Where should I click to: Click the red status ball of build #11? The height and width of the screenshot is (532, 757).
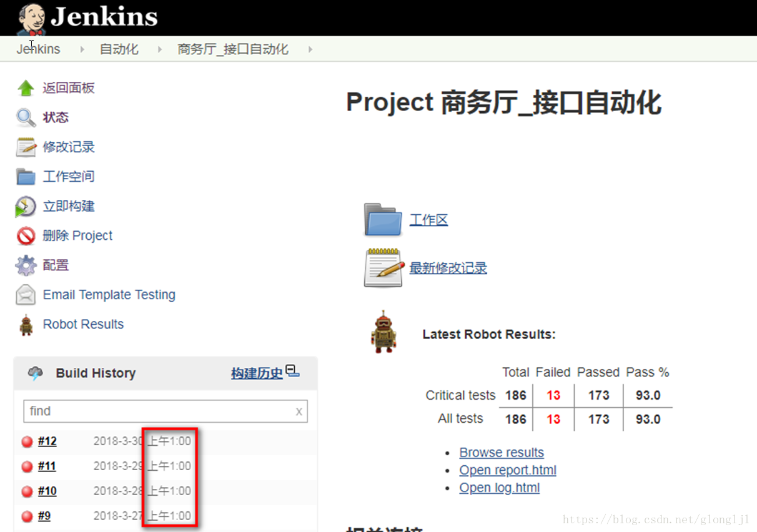27,466
